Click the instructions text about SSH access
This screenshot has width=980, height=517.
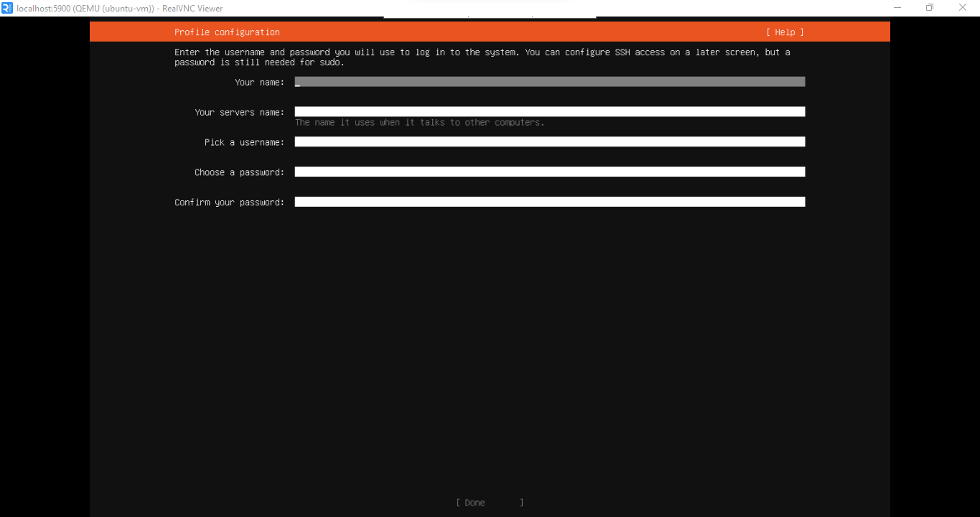(x=482, y=57)
